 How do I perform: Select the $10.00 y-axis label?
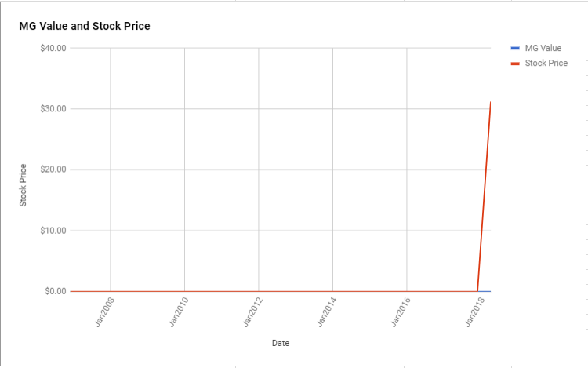coord(53,231)
